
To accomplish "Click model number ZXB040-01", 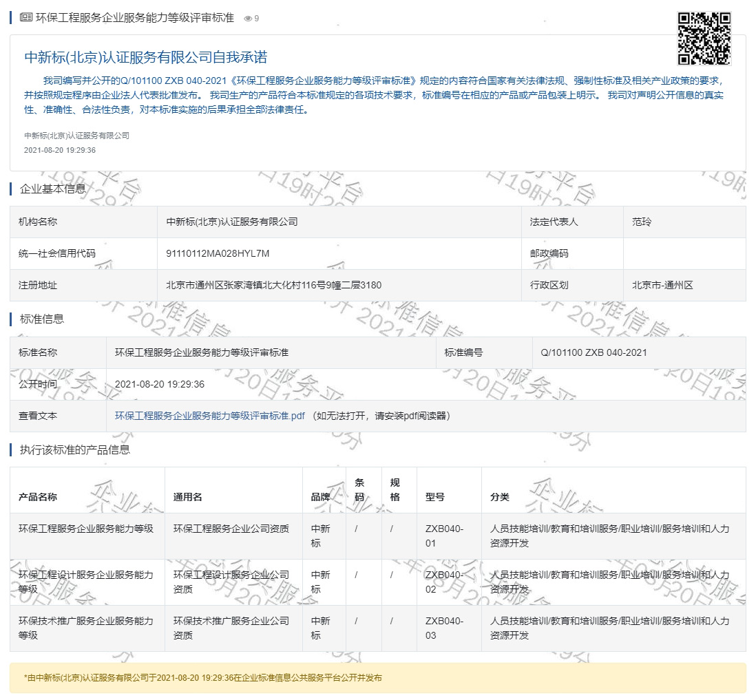I will click(444, 536).
